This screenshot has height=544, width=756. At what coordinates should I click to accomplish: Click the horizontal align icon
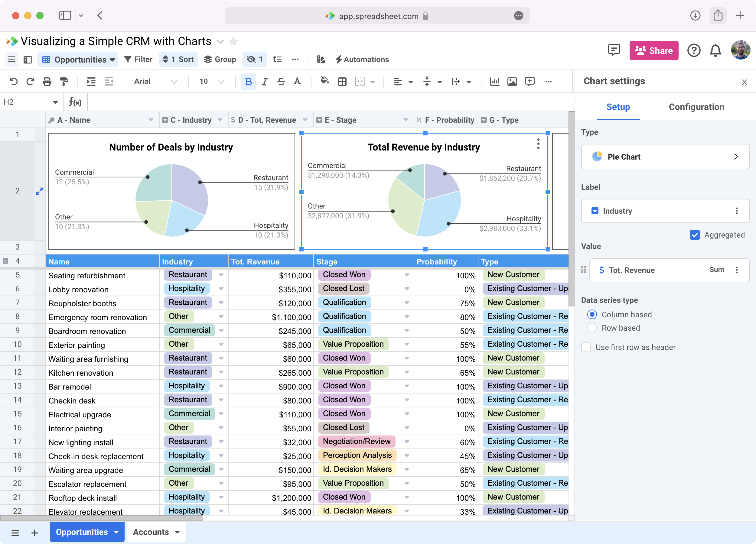[397, 82]
